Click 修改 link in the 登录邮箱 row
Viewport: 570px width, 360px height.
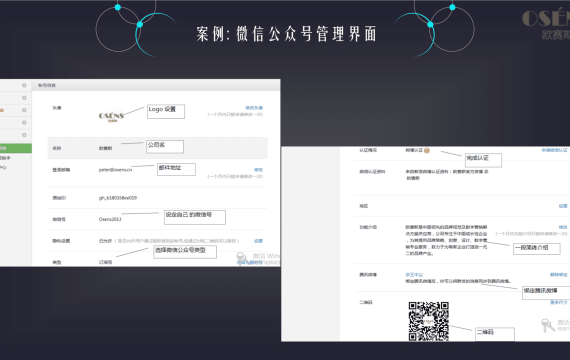[x=258, y=170]
